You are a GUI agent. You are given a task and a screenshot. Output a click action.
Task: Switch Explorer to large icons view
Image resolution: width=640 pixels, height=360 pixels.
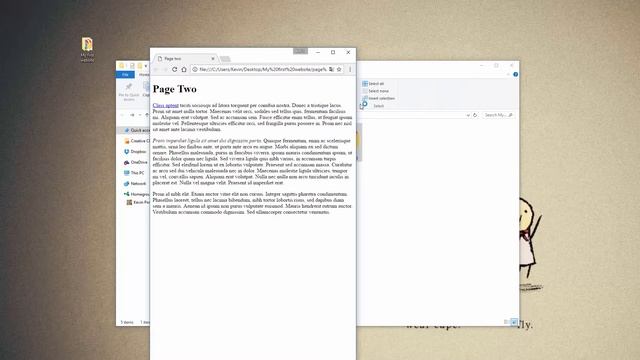coord(514,322)
